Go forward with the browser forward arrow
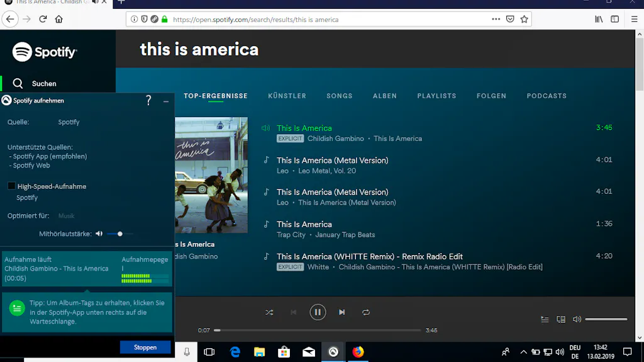644x362 pixels. (26, 20)
